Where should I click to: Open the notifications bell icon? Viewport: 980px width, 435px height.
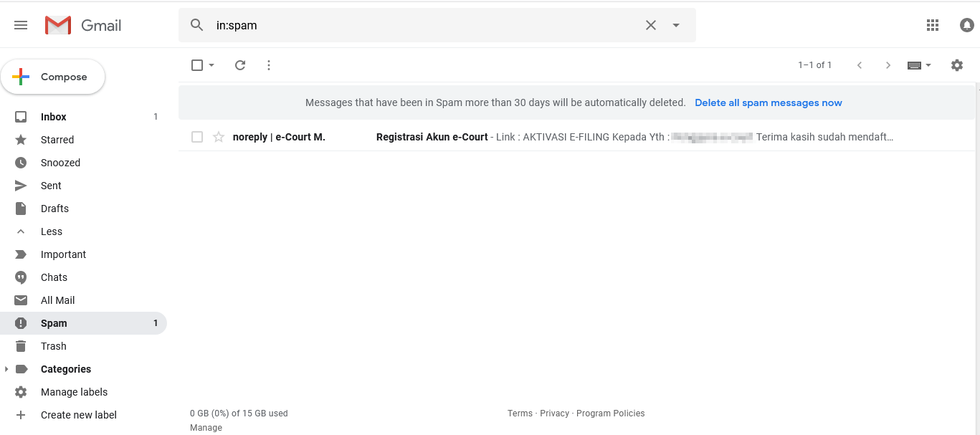tap(966, 25)
